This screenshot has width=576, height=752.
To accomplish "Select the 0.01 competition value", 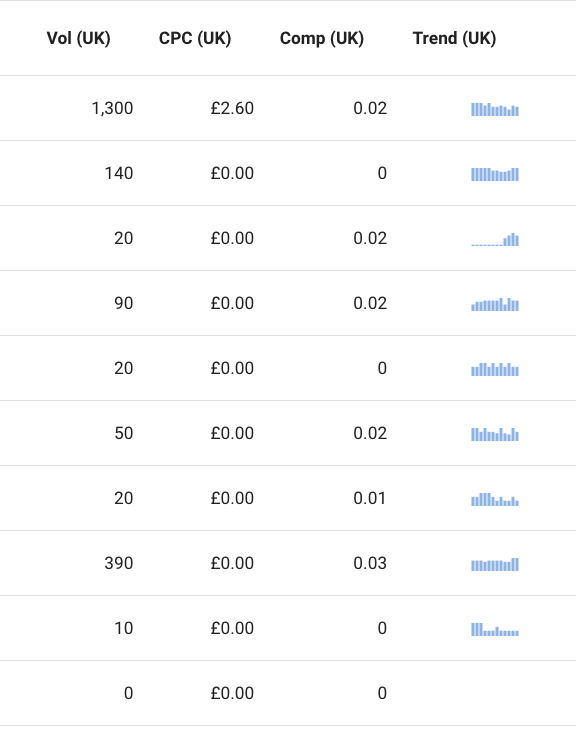I will pos(370,498).
